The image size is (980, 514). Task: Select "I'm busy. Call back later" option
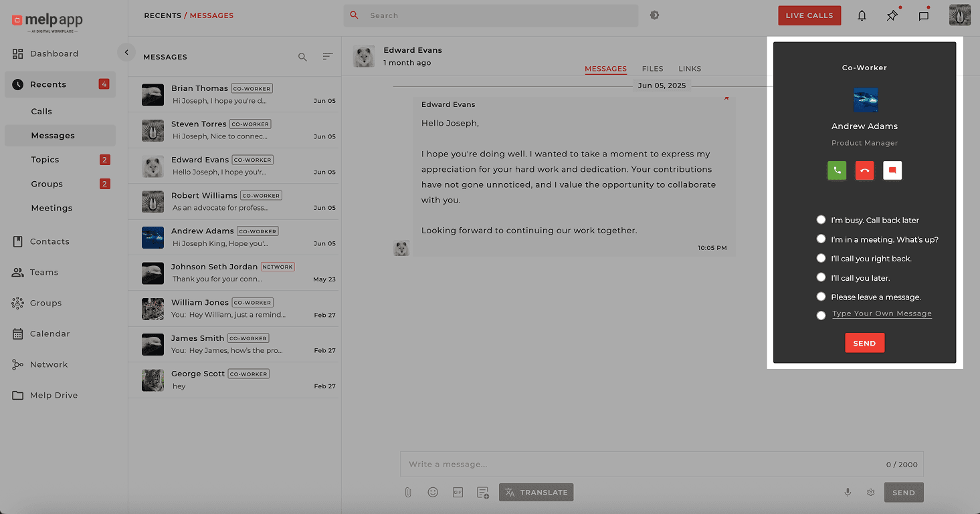821,220
